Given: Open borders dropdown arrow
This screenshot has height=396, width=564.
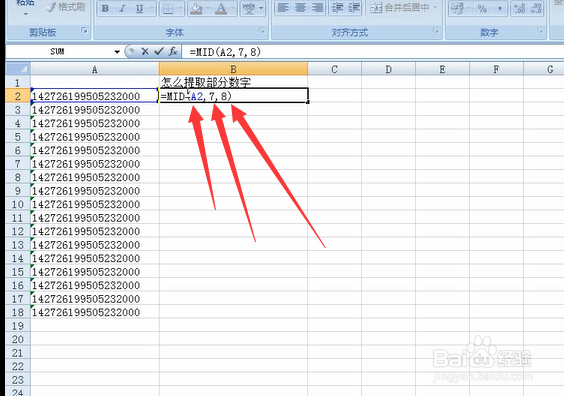Looking at the screenshot, I should [x=180, y=9].
